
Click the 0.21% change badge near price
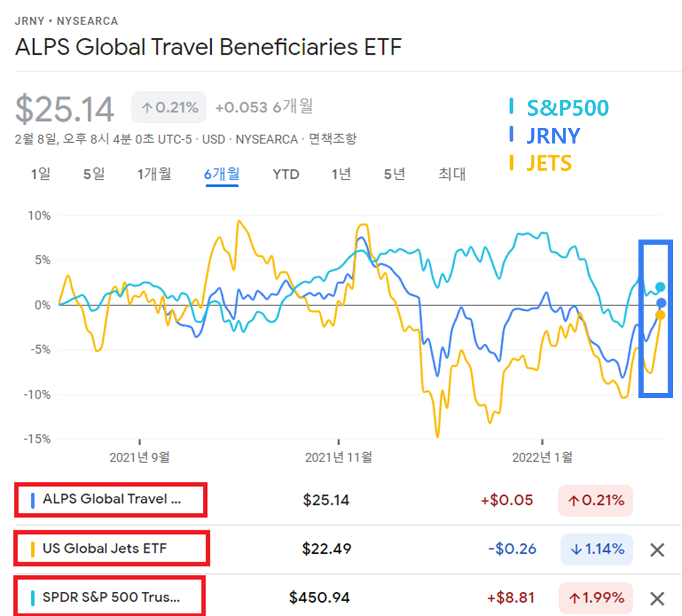(x=168, y=107)
